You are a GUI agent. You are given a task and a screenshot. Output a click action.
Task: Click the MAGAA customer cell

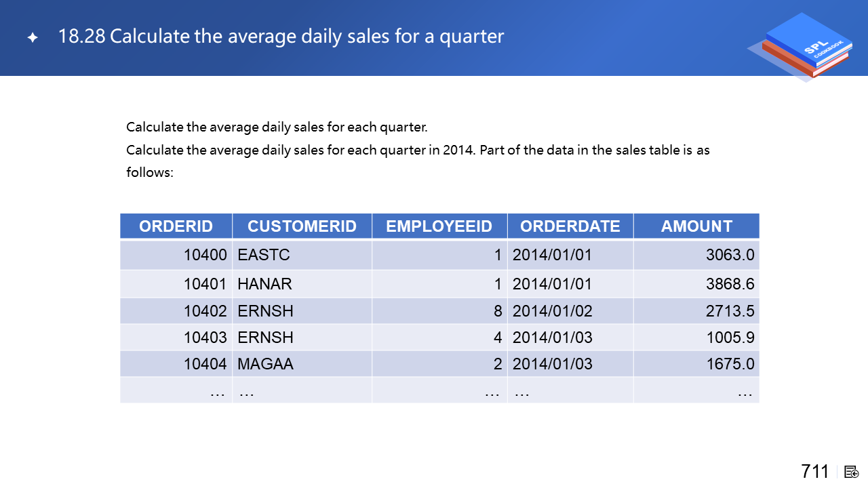point(265,364)
